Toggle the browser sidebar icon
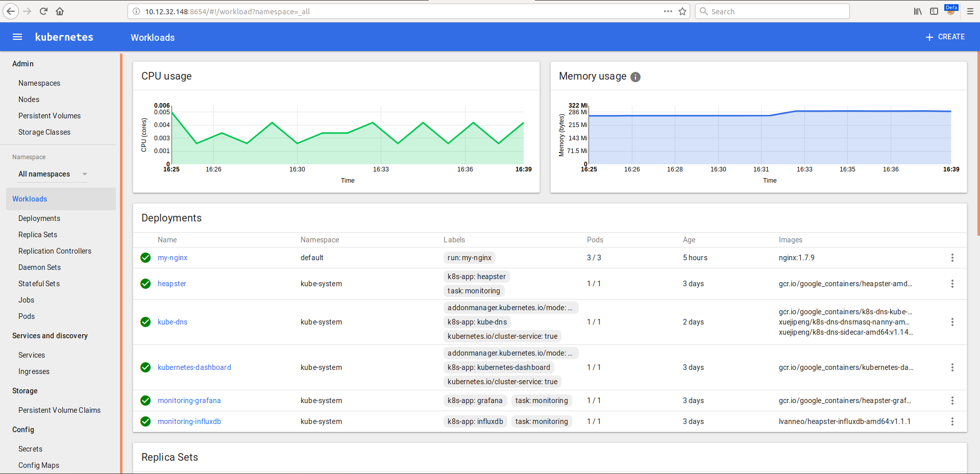 coord(934,11)
